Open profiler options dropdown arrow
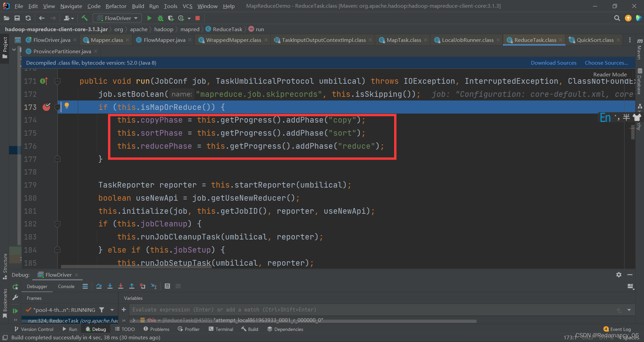 tap(189, 18)
